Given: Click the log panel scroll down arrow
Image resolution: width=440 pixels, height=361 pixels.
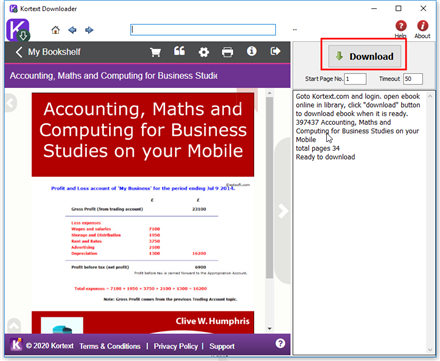Looking at the screenshot, I should 430,350.
